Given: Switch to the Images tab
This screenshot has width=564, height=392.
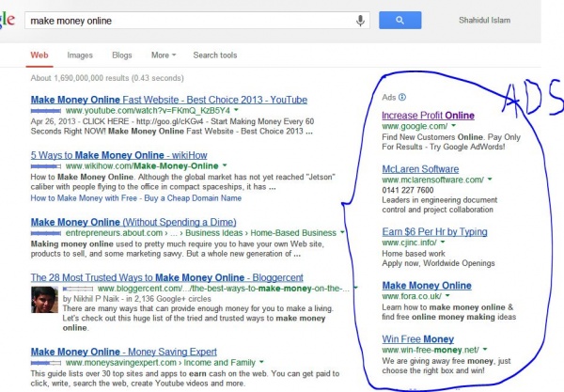Looking at the screenshot, I should pos(80,55).
